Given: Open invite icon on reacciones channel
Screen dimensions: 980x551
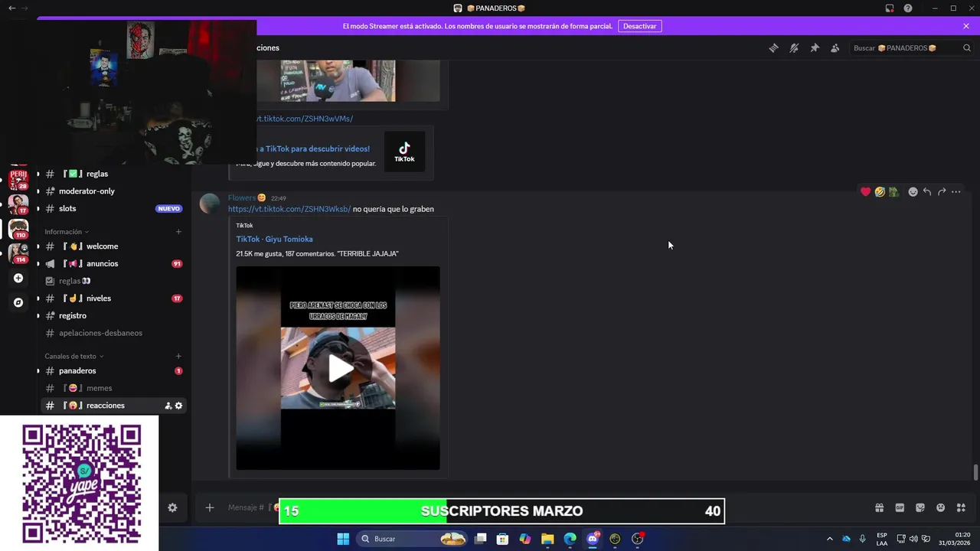Looking at the screenshot, I should (x=168, y=406).
